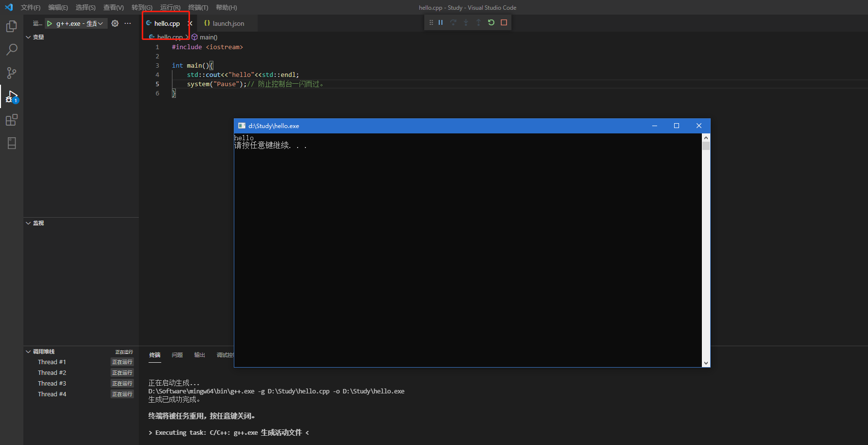The width and height of the screenshot is (868, 445).
Task: Open the Extensions view
Action: tap(12, 120)
